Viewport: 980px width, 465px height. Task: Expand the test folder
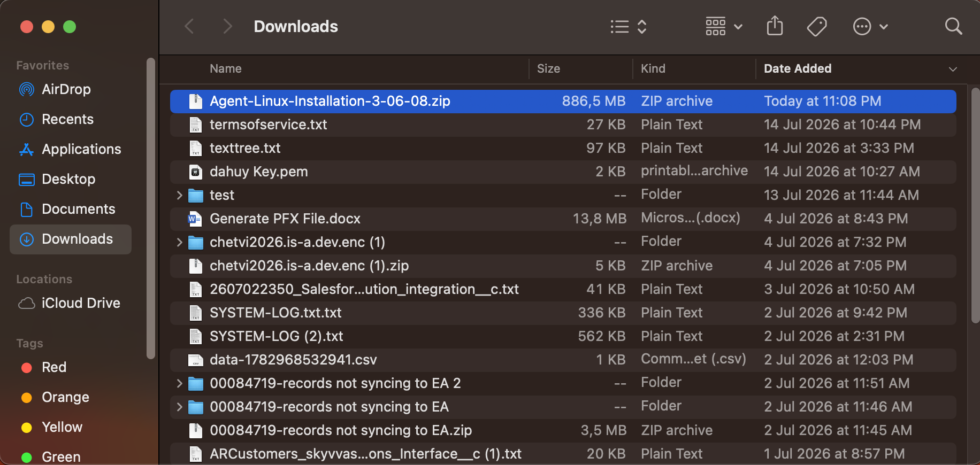(179, 195)
